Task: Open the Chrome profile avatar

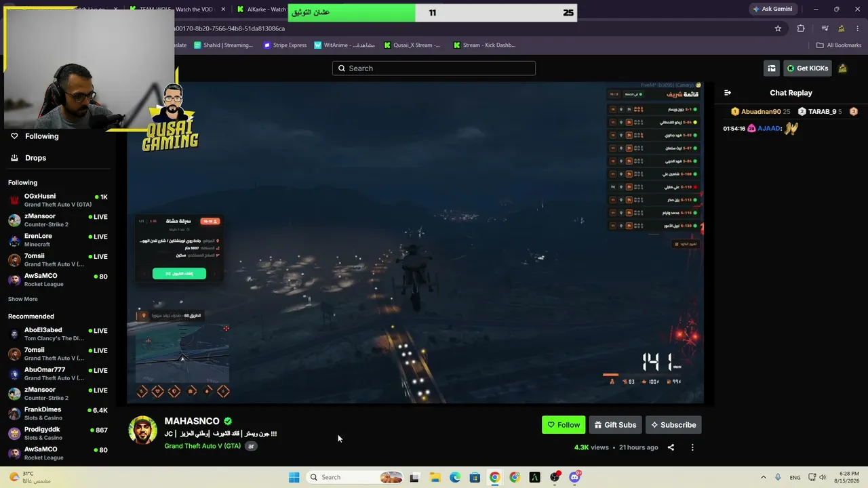Action: click(x=842, y=28)
